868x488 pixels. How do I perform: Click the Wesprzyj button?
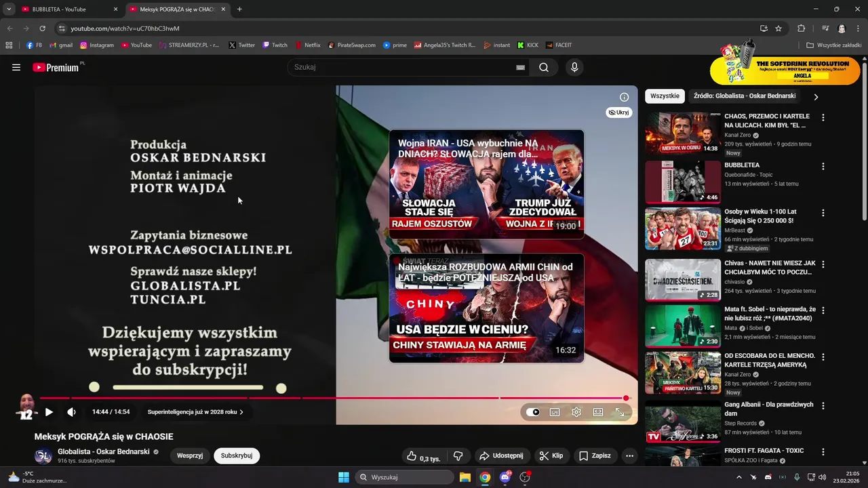190,455
